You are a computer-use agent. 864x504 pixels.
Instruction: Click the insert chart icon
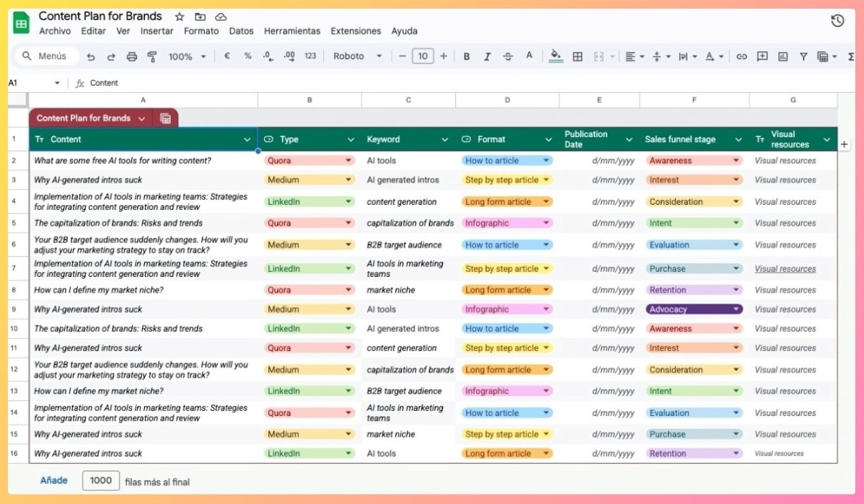click(x=783, y=56)
